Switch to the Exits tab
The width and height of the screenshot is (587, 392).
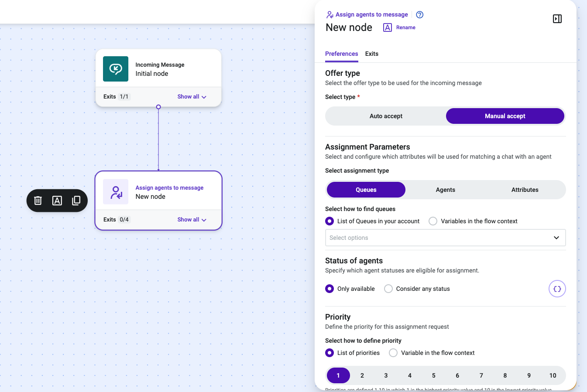372,54
